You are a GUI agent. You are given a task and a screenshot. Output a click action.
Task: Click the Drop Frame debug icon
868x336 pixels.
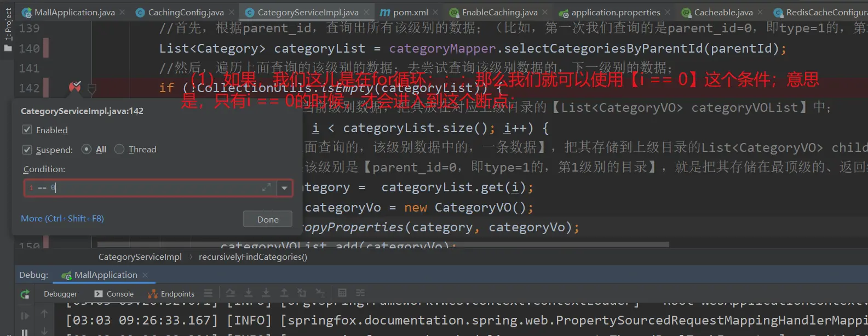(x=302, y=293)
